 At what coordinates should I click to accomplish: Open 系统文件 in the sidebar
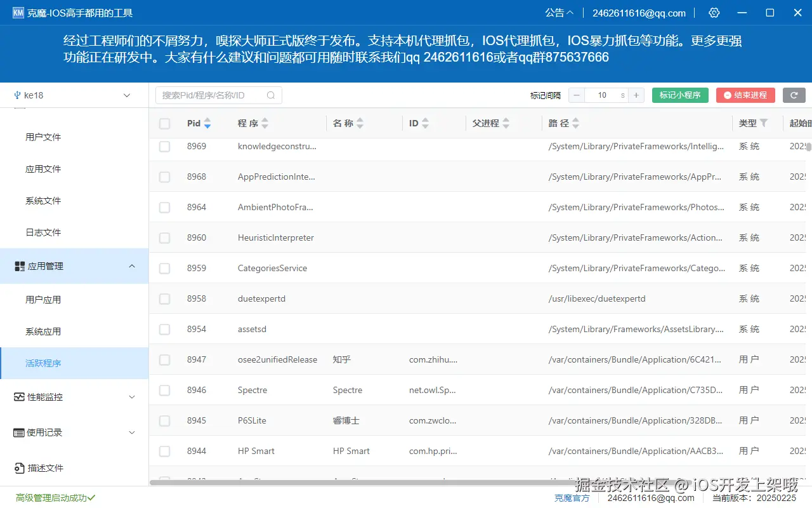point(43,201)
